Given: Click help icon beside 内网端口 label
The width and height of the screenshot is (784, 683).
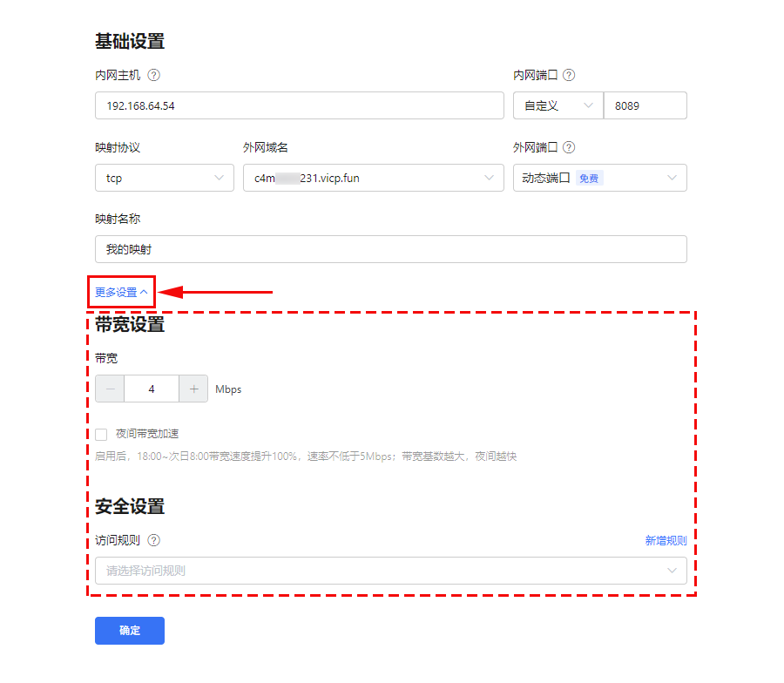Looking at the screenshot, I should pos(569,76).
